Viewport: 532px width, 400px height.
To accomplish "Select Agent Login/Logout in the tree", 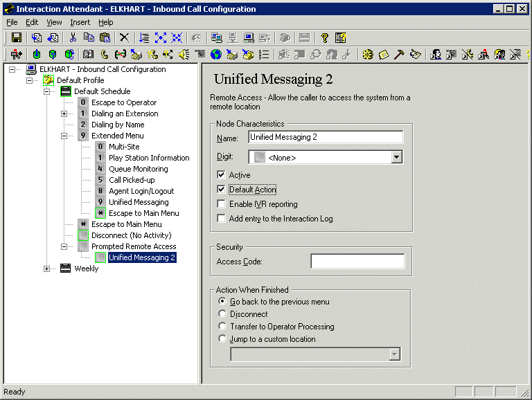I will coord(141,191).
